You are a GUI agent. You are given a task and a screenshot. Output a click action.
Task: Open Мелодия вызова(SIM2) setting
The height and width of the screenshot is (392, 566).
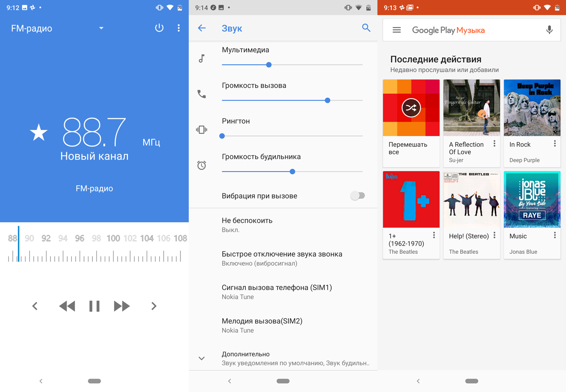click(x=283, y=325)
